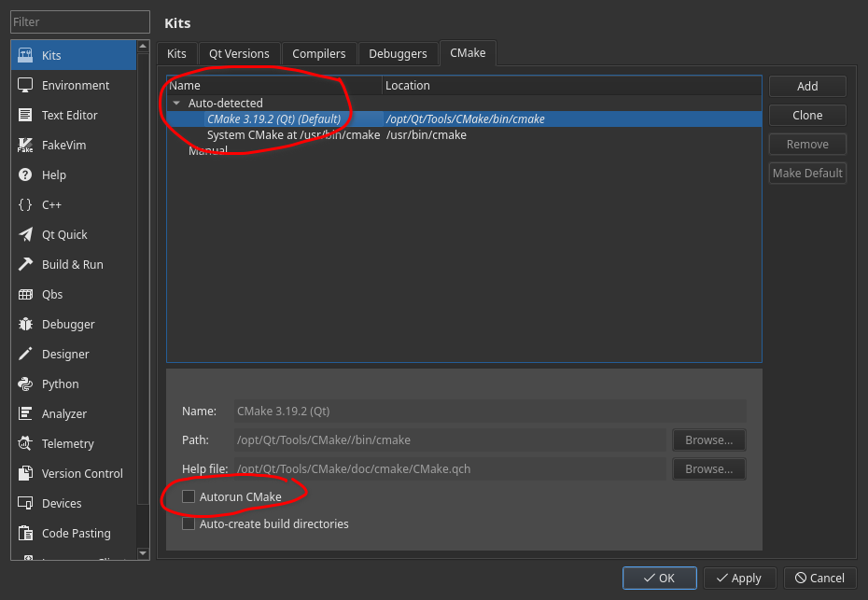The height and width of the screenshot is (600, 868).
Task: Toggle Auto-create build directories checkbox
Action: [x=189, y=524]
